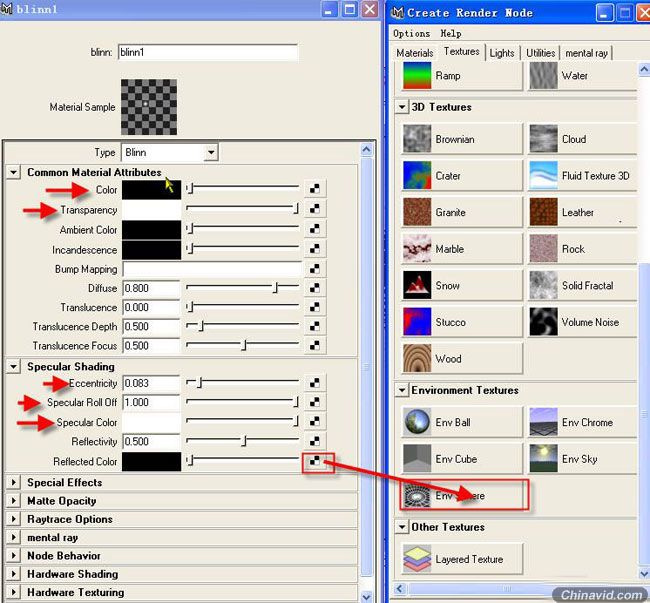Click the blinn name input field

tap(208, 52)
